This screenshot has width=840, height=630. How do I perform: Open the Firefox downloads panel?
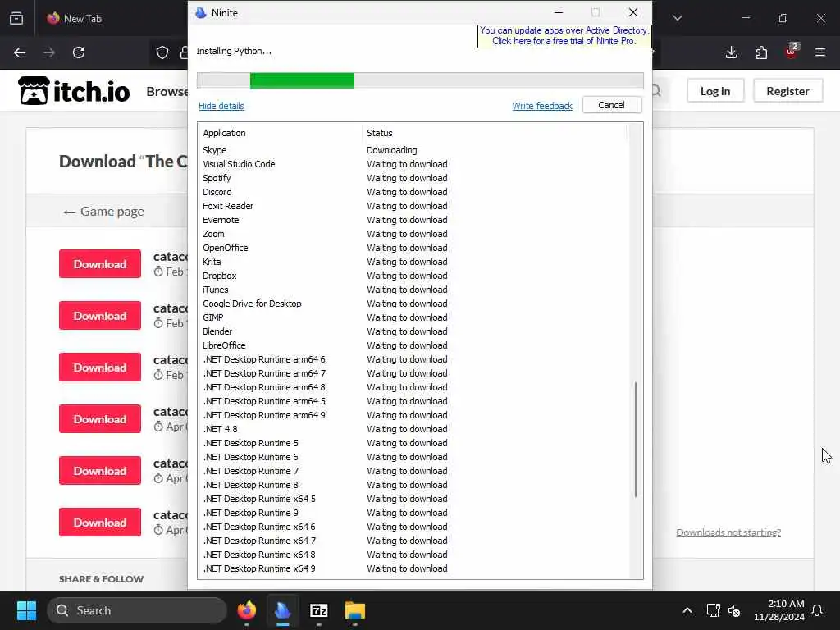731,52
